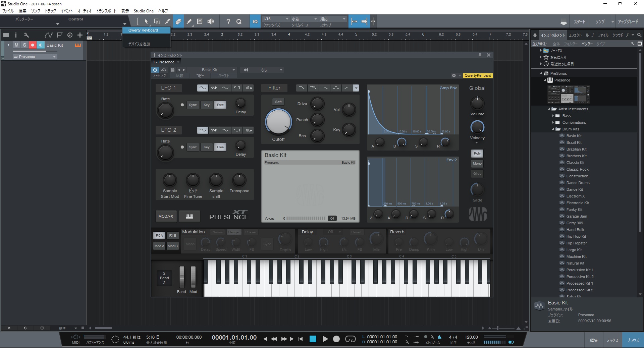Open the 編集 view at bottom right
644x348 pixels.
tap(594, 340)
